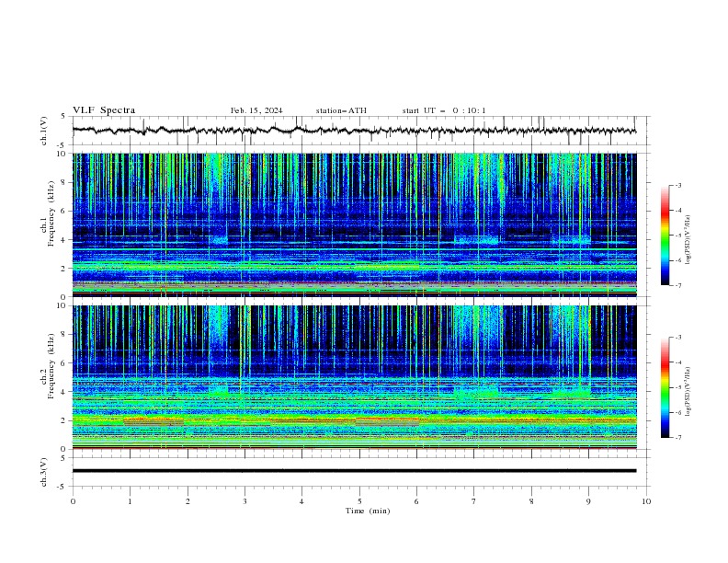
Task: Click the "-7" value on ch.1 colorbar
Action: (x=678, y=285)
